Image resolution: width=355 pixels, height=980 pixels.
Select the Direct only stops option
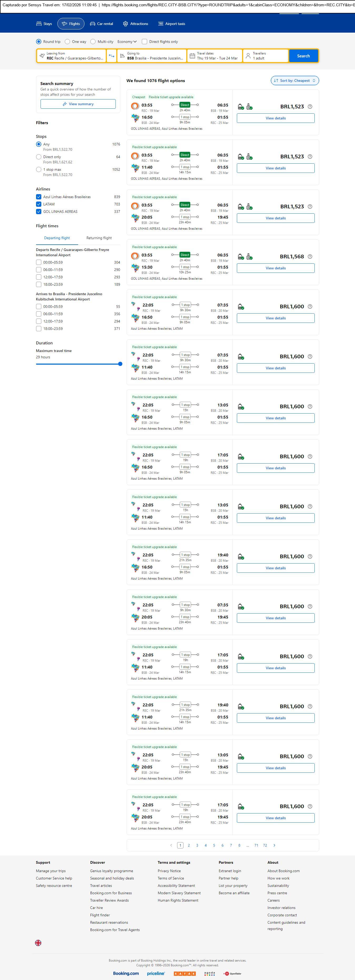coord(38,157)
